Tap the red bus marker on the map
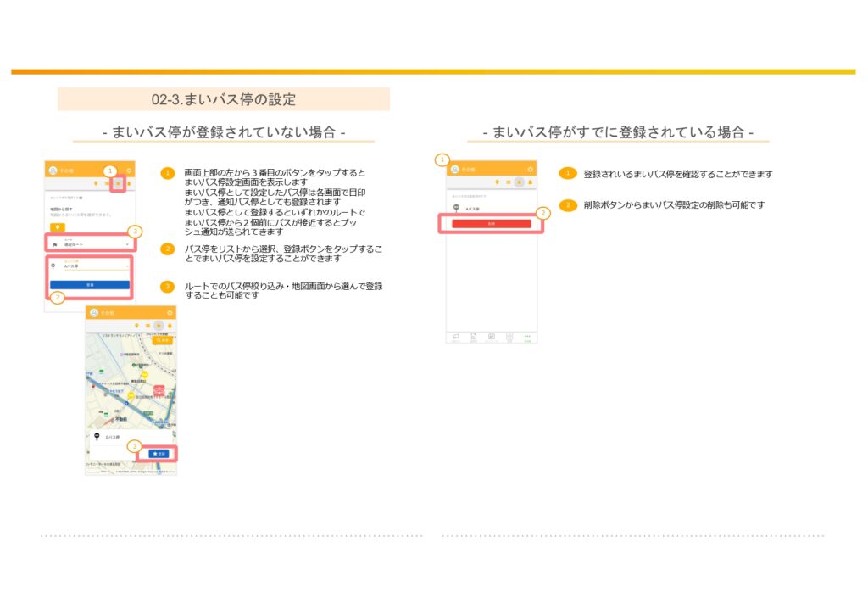Viewport: 868px width, 615px height. tap(159, 391)
